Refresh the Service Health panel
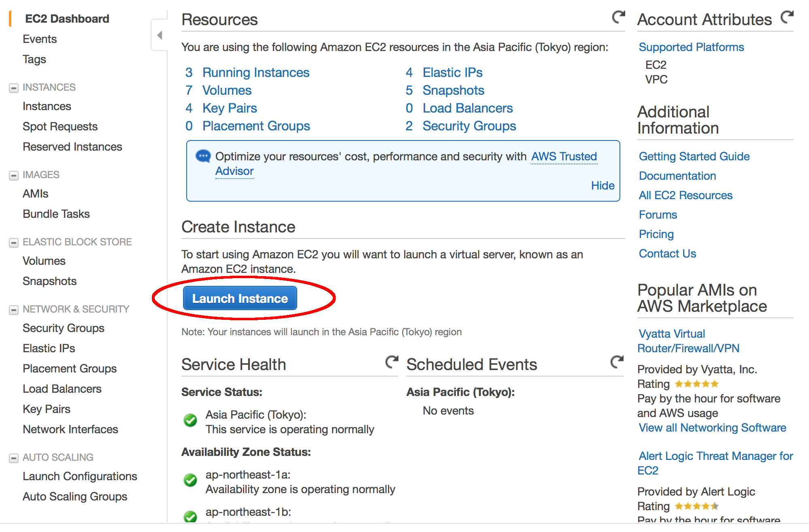The height and width of the screenshot is (532, 809). point(392,362)
